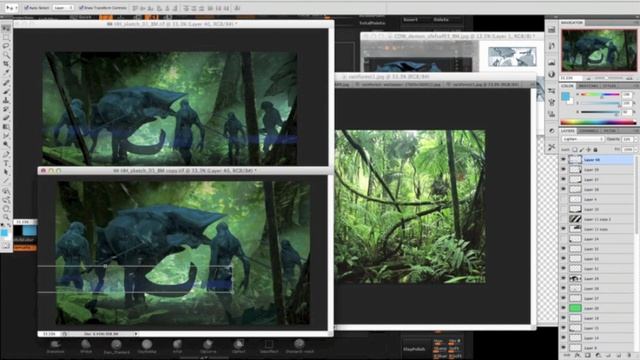Click the add layer style fx icon
Image resolution: width=640 pixels, height=360 pixels.
tap(578, 356)
